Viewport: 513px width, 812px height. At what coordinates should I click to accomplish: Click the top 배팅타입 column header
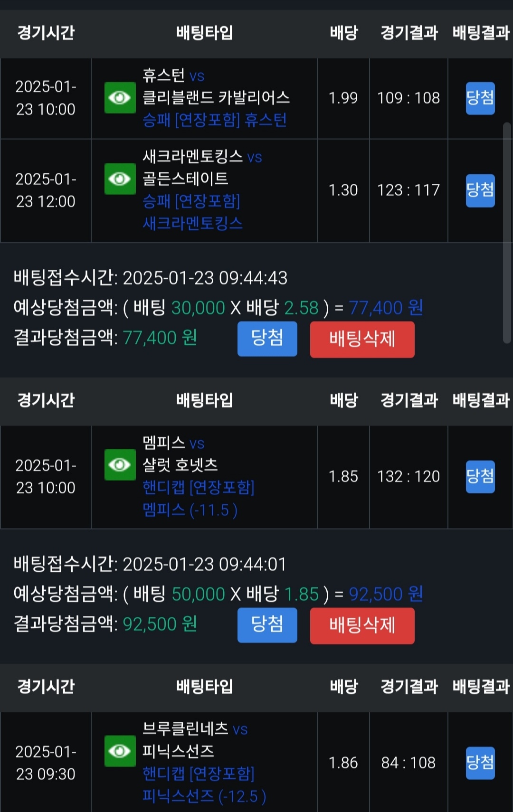204,33
